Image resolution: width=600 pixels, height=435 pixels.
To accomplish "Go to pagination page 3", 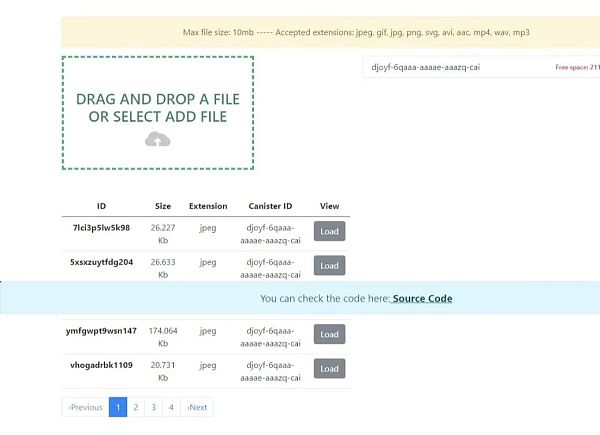I will (153, 407).
